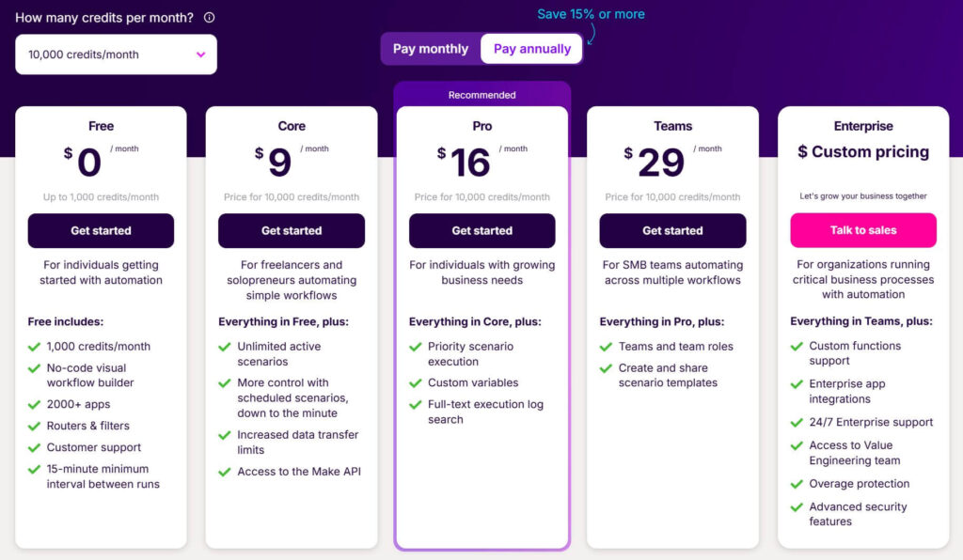Click the pink Talk to sales button
This screenshot has width=963, height=560.
point(863,230)
